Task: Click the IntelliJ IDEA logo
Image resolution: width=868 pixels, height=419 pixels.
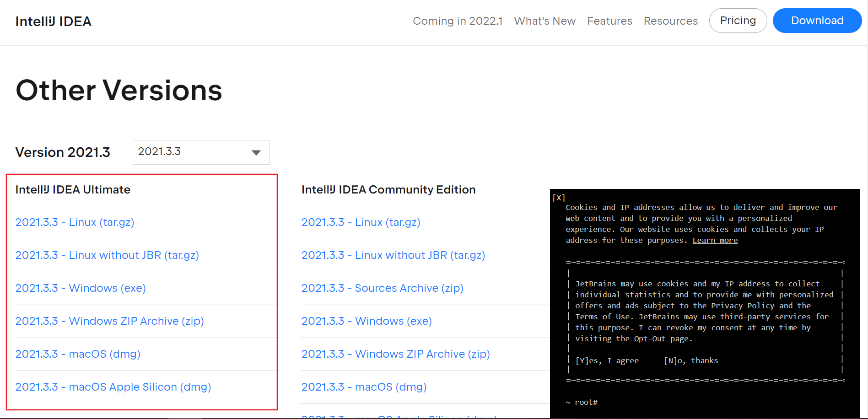Action: pyautogui.click(x=54, y=21)
